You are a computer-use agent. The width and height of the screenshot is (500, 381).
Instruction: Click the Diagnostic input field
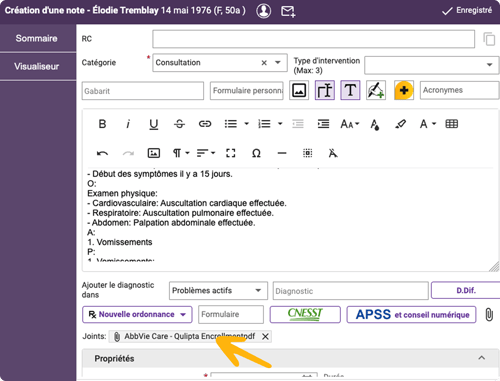coord(351,291)
